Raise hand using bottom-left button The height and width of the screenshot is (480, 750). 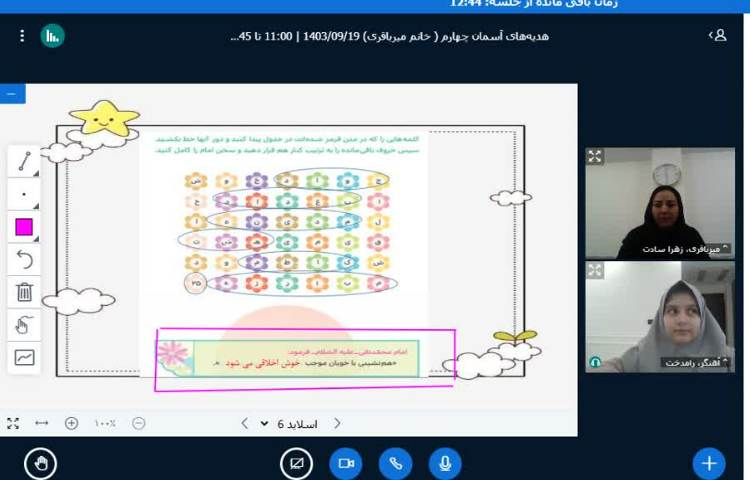tap(40, 463)
